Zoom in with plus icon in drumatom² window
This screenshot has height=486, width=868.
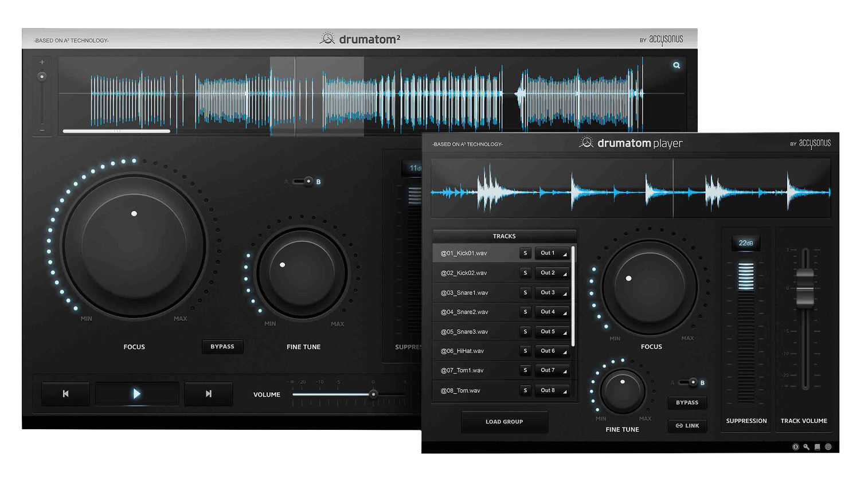tap(42, 62)
